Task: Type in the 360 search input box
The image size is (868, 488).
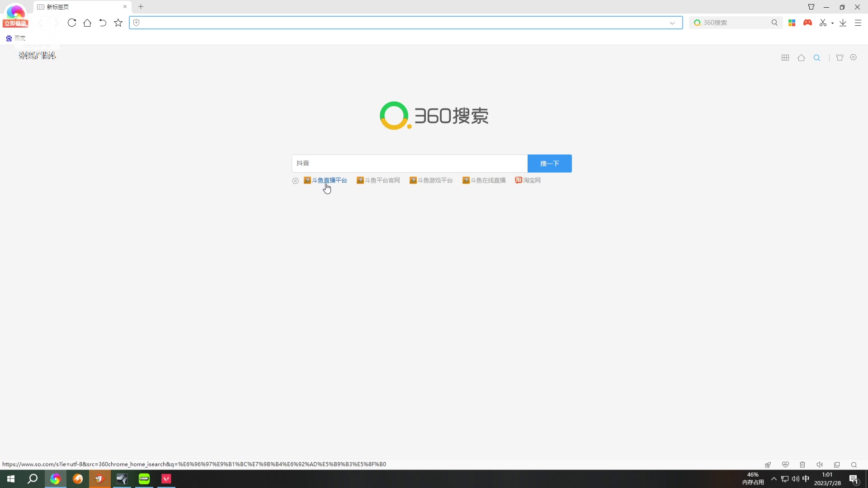Action: (409, 163)
